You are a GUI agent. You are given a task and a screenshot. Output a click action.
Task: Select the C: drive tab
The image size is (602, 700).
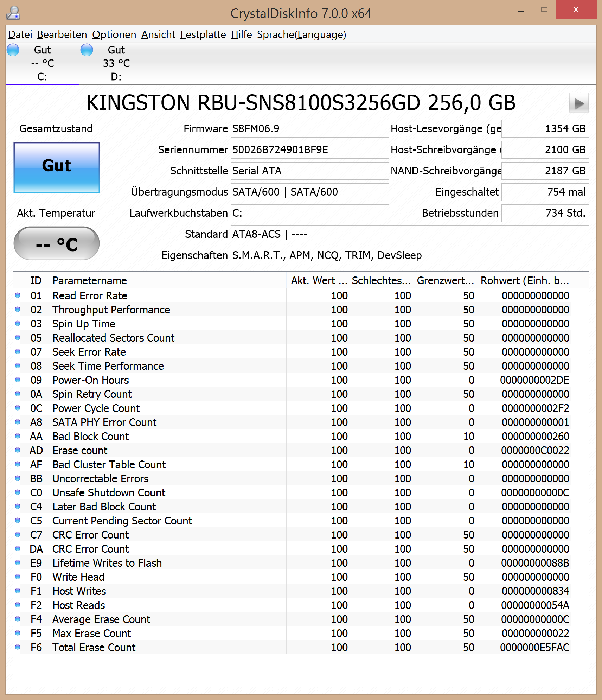(x=42, y=63)
